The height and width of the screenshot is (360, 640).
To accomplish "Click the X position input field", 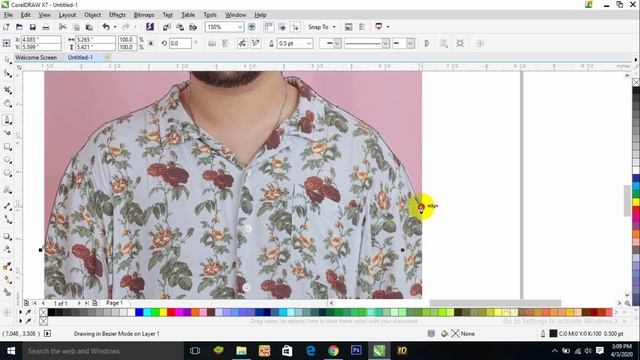I will click(x=41, y=40).
